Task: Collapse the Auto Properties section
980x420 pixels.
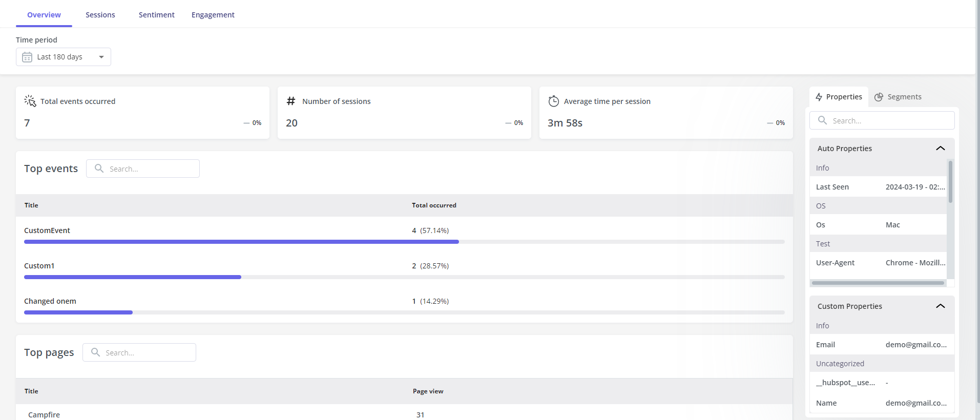Action: click(x=940, y=149)
